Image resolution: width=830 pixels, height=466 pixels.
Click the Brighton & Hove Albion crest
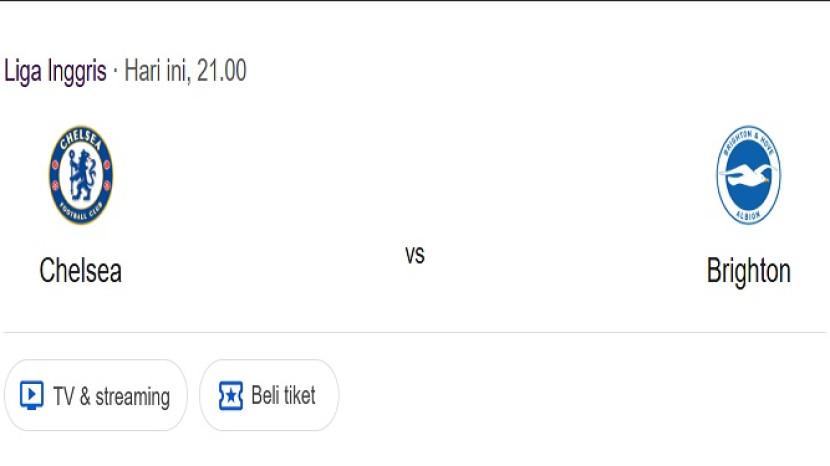(x=748, y=175)
